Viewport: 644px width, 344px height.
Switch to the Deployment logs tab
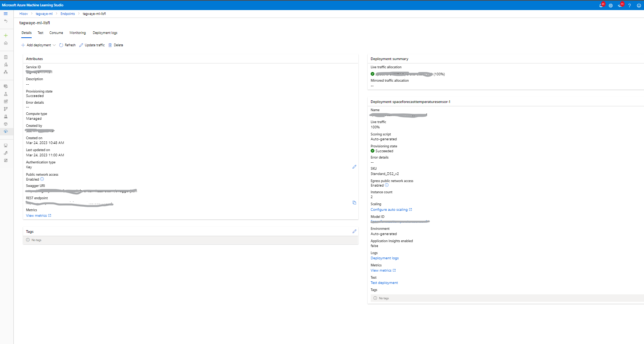[x=105, y=33]
